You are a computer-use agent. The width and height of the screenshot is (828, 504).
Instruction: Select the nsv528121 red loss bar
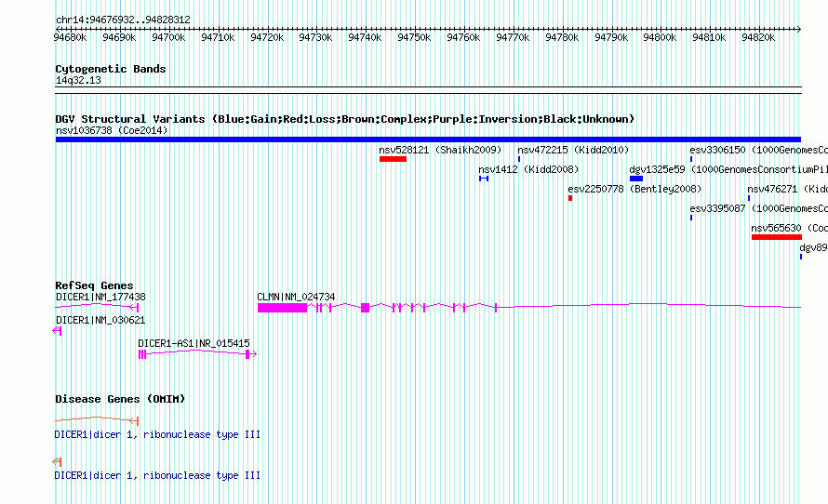click(393, 159)
